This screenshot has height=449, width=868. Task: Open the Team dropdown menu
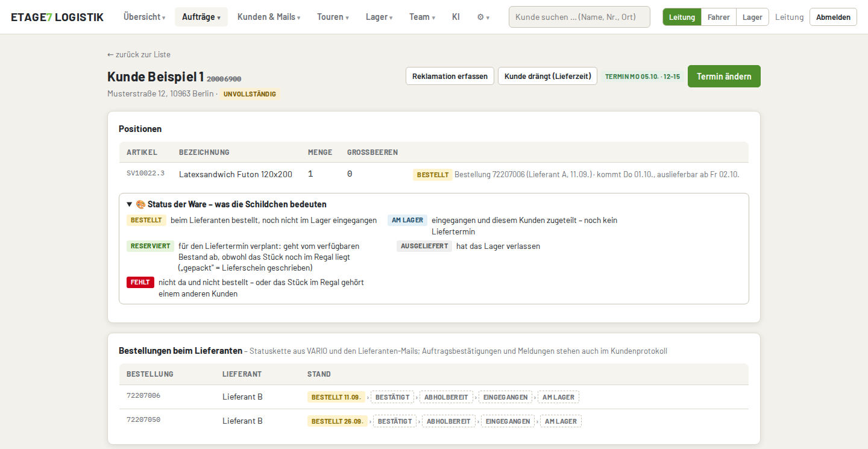(422, 17)
